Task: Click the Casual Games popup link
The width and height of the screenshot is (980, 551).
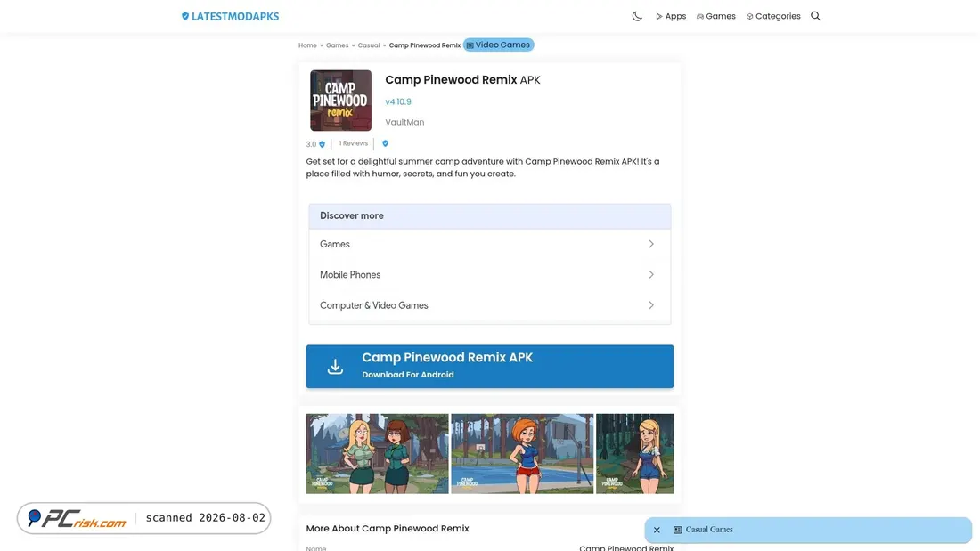Action: [x=709, y=530]
